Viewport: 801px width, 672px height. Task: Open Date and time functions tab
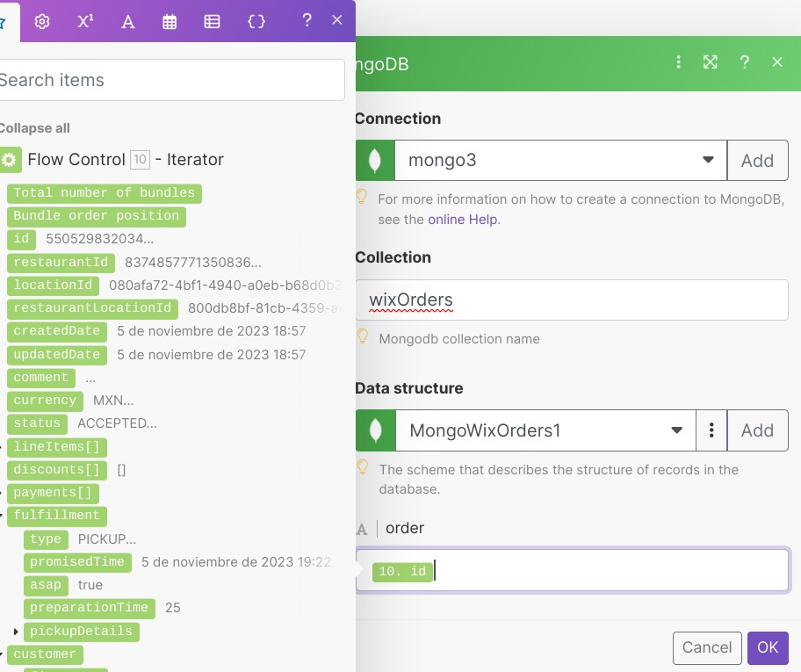(x=170, y=21)
